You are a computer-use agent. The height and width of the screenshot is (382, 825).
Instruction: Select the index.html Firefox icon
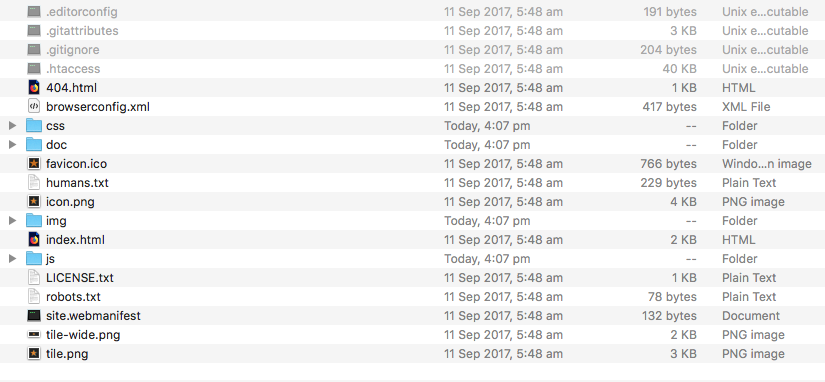click(x=34, y=239)
